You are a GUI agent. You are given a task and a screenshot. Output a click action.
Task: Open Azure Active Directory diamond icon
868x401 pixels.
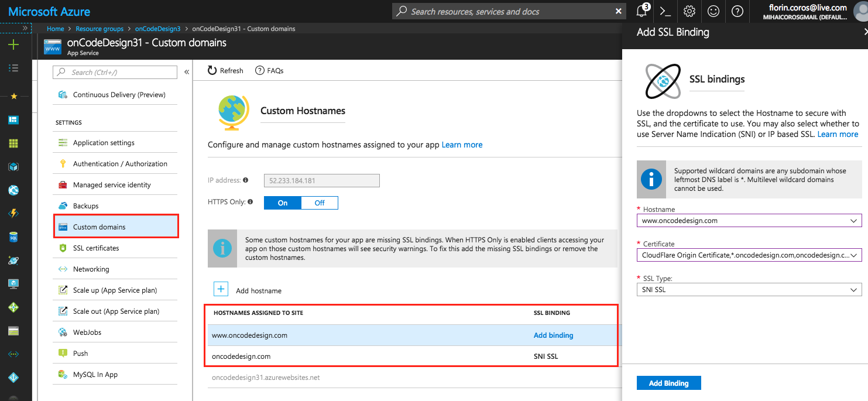[13, 378]
